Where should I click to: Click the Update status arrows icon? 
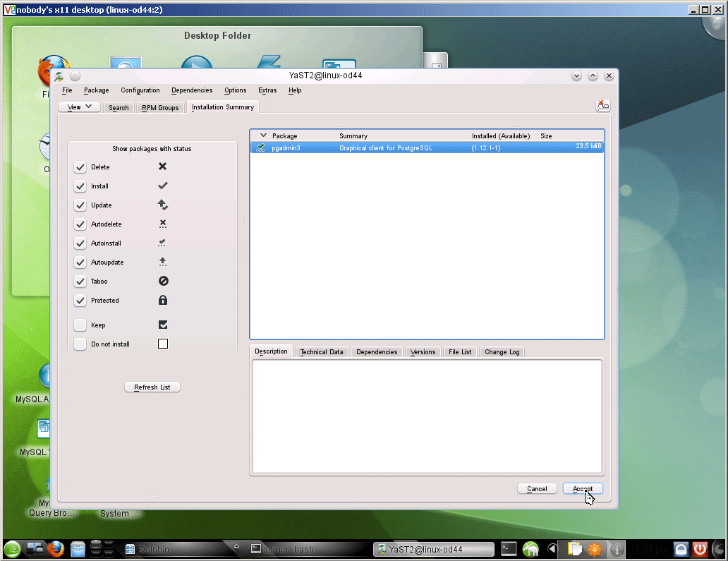162,205
